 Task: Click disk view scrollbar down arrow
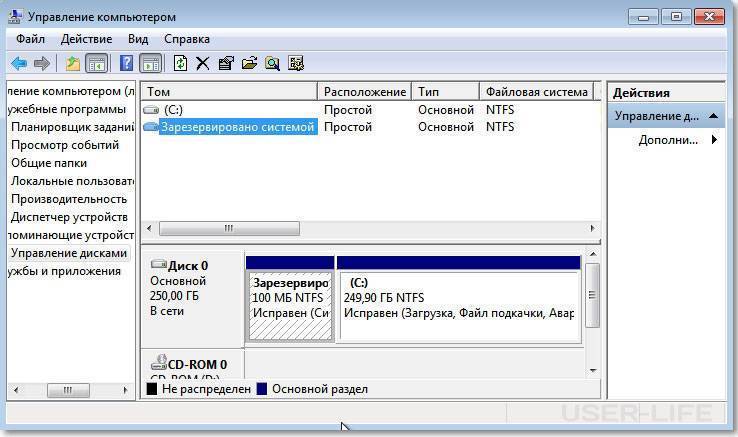[593, 371]
